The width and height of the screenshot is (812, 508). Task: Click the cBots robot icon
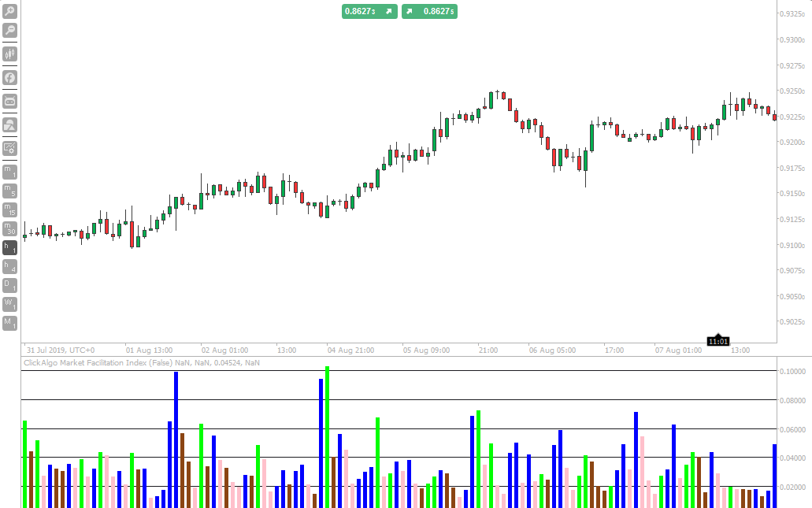pos(9,101)
